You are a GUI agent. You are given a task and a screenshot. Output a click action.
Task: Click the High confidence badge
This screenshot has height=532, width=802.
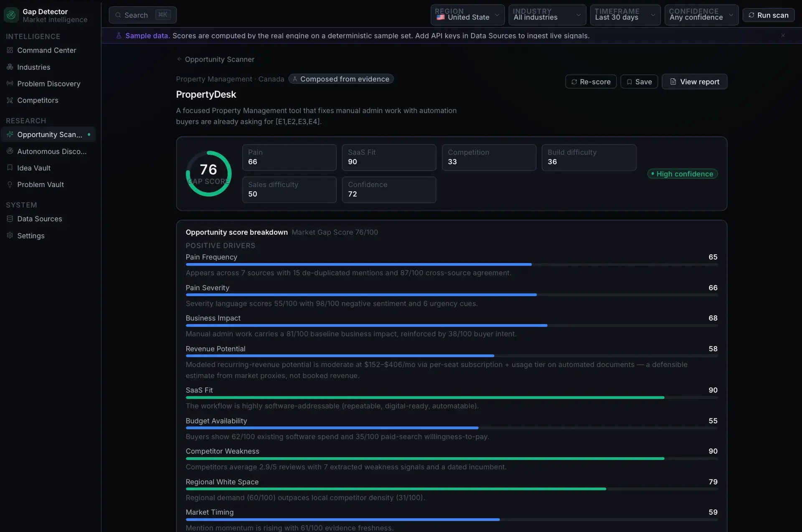click(x=683, y=174)
